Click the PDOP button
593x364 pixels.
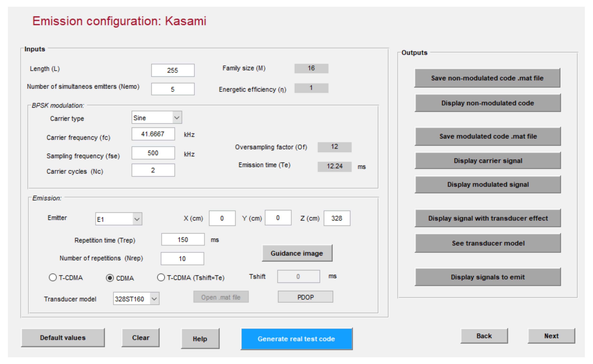click(x=305, y=297)
